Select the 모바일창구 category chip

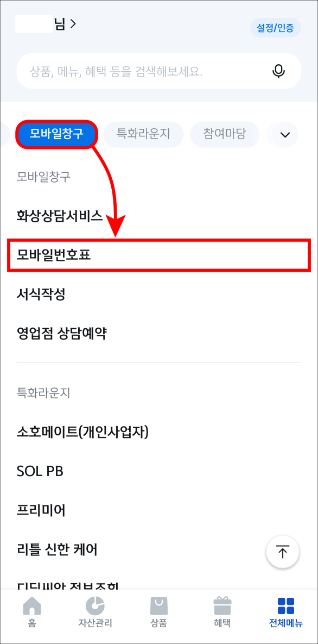tap(56, 134)
